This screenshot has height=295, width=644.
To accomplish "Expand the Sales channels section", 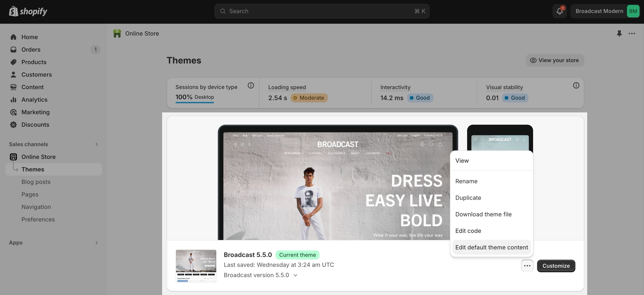I will (x=96, y=144).
